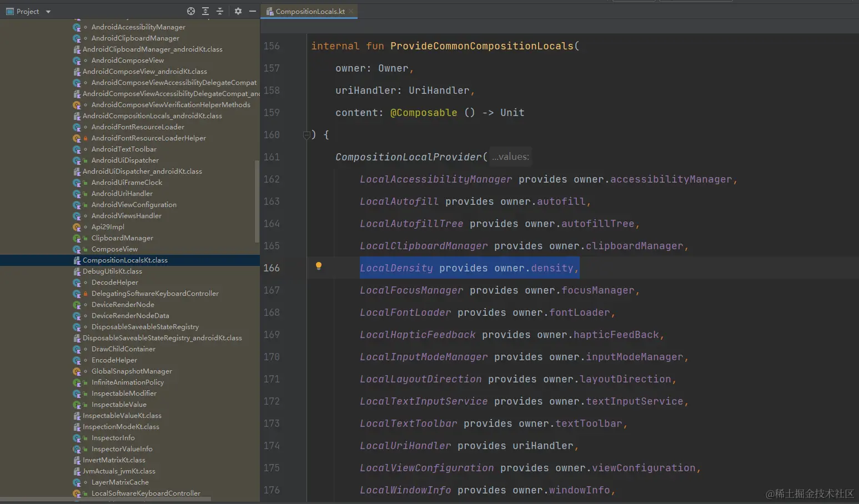The width and height of the screenshot is (859, 504).
Task: Select InspectableValue entry
Action: click(x=119, y=405)
